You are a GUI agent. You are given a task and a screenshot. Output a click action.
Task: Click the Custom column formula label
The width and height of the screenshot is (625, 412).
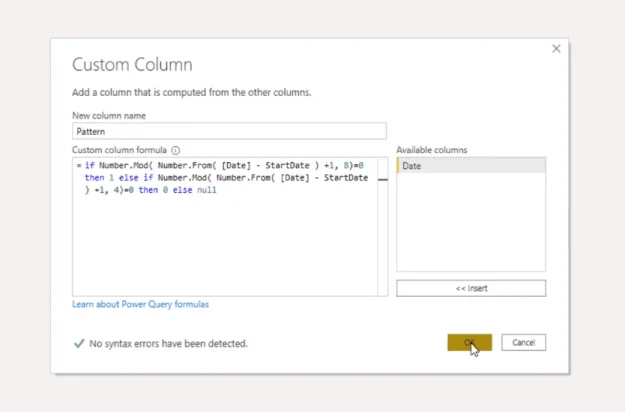click(119, 150)
